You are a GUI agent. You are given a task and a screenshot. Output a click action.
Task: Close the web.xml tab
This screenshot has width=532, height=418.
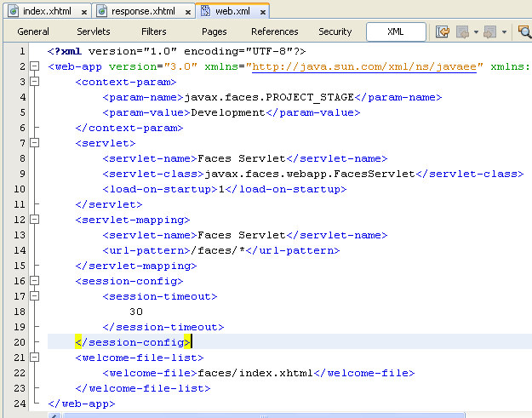point(263,12)
